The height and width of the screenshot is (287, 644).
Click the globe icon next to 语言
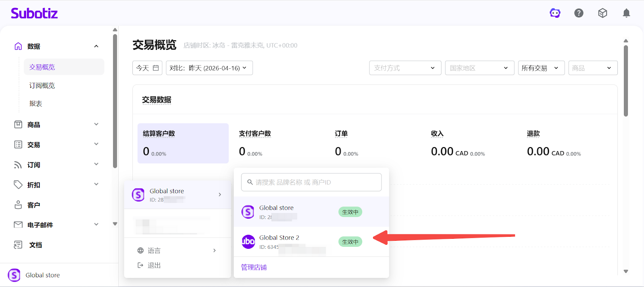(140, 250)
